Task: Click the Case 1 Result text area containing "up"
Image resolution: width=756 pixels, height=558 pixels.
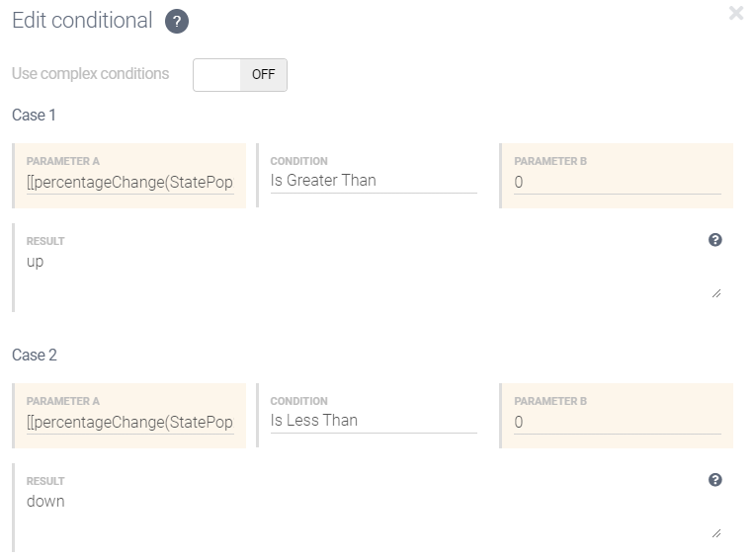Action: point(366,272)
